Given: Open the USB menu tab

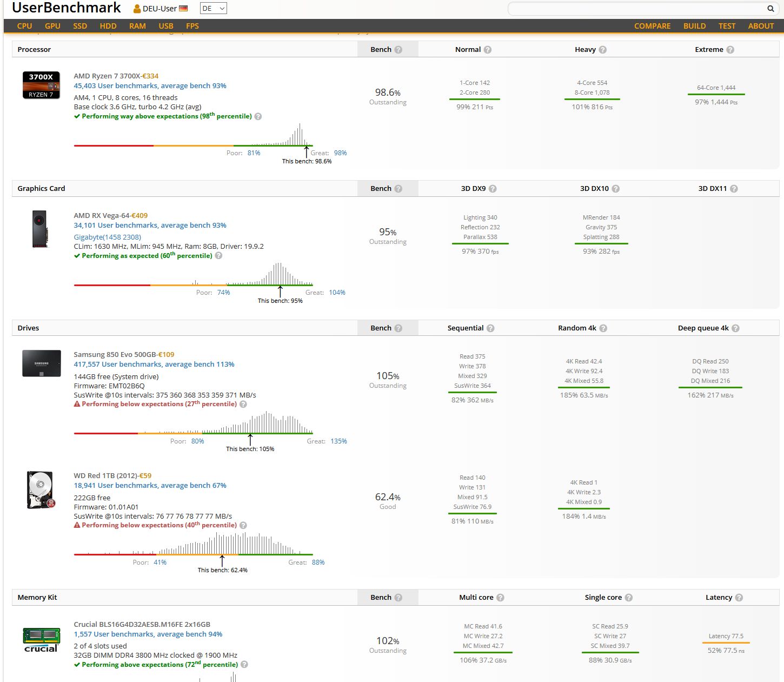Looking at the screenshot, I should coord(166,26).
